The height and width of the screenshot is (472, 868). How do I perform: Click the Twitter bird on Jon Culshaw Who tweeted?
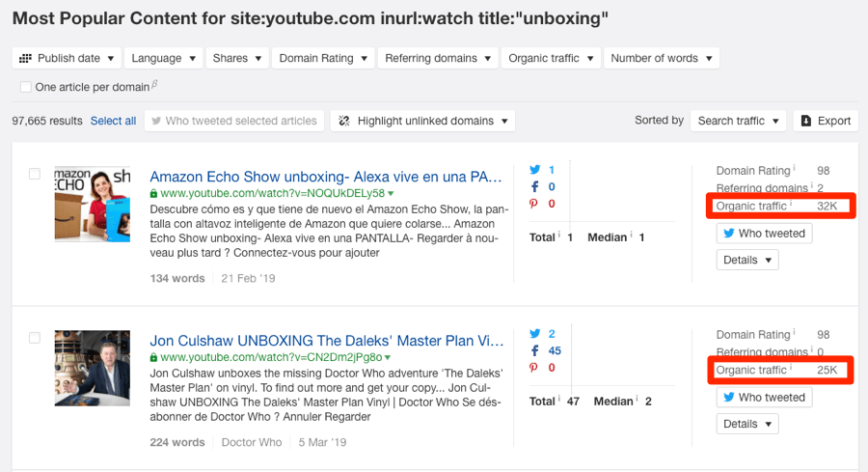coord(729,398)
